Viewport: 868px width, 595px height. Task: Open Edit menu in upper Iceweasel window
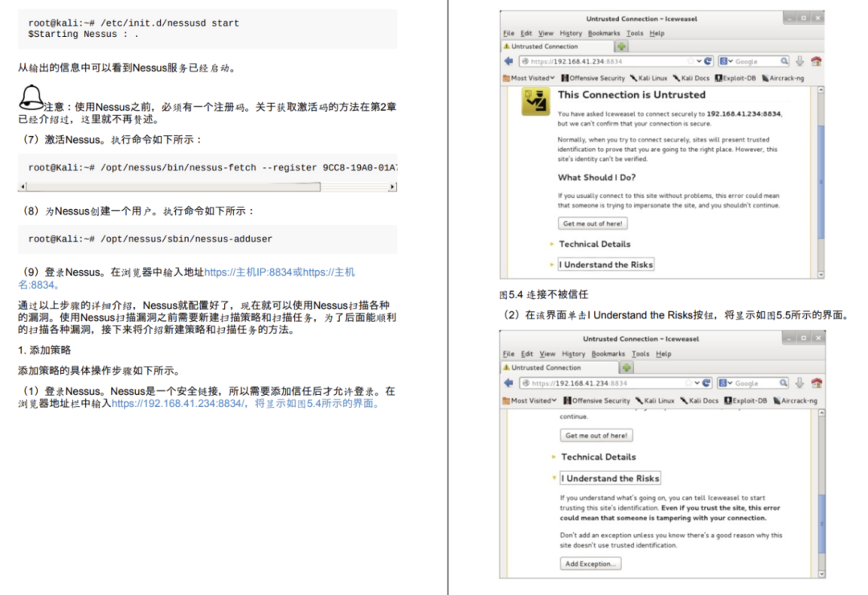[526, 33]
